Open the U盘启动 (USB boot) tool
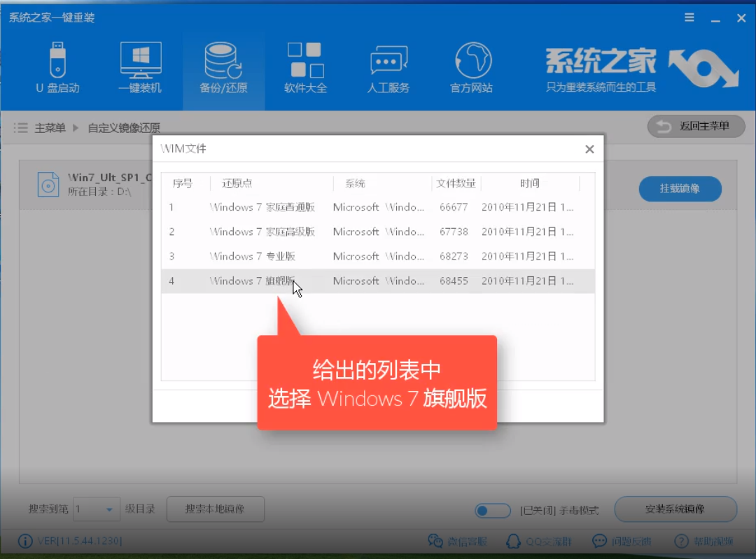The image size is (756, 559). click(x=57, y=66)
